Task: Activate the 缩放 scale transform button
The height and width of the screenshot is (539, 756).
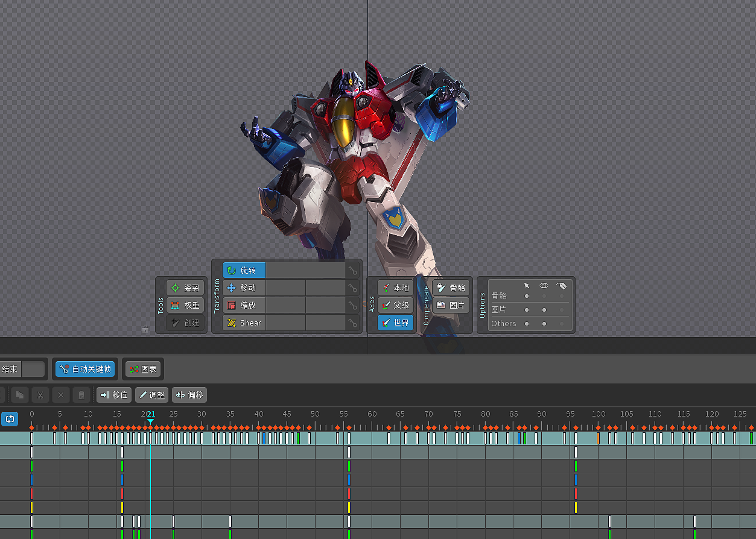Action: 244,305
